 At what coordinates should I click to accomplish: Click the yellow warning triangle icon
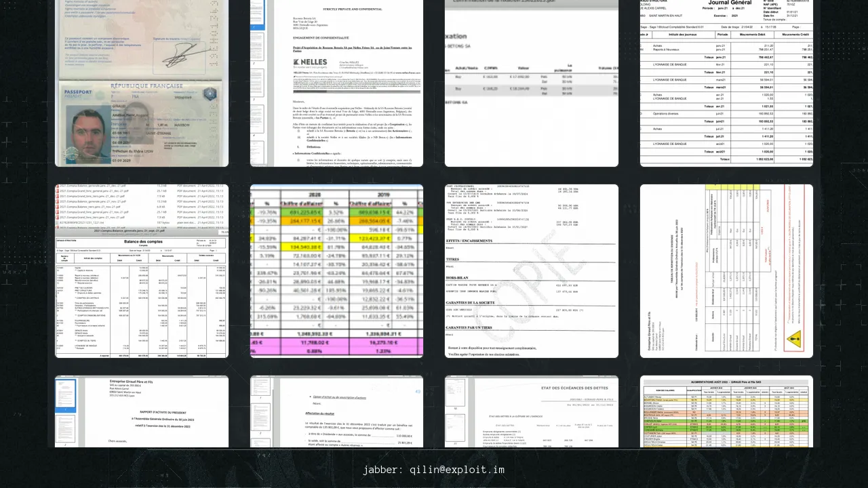[795, 337]
